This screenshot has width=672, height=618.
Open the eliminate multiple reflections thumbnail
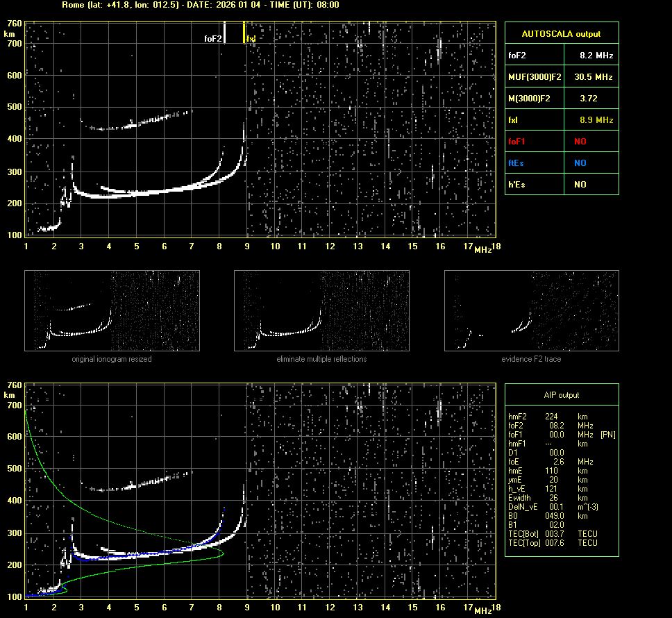(x=321, y=310)
